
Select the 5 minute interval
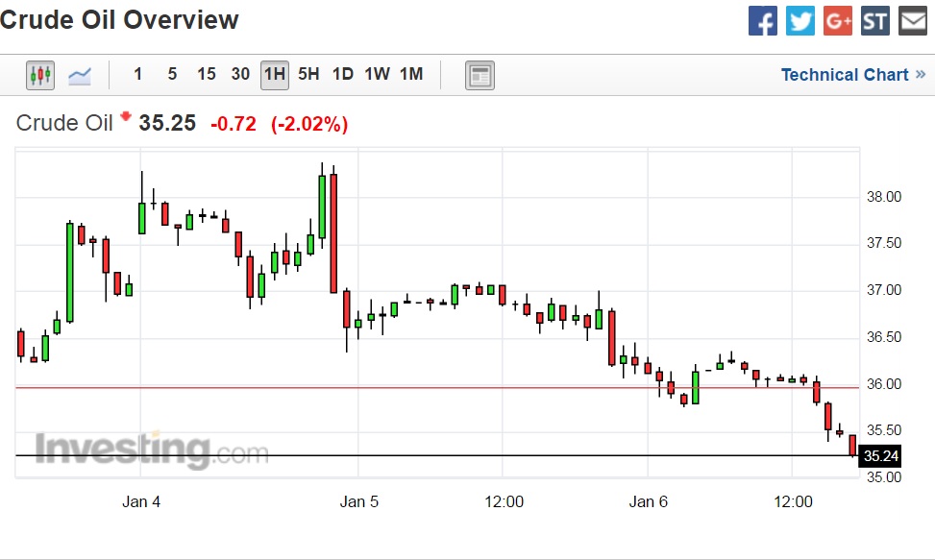click(172, 74)
